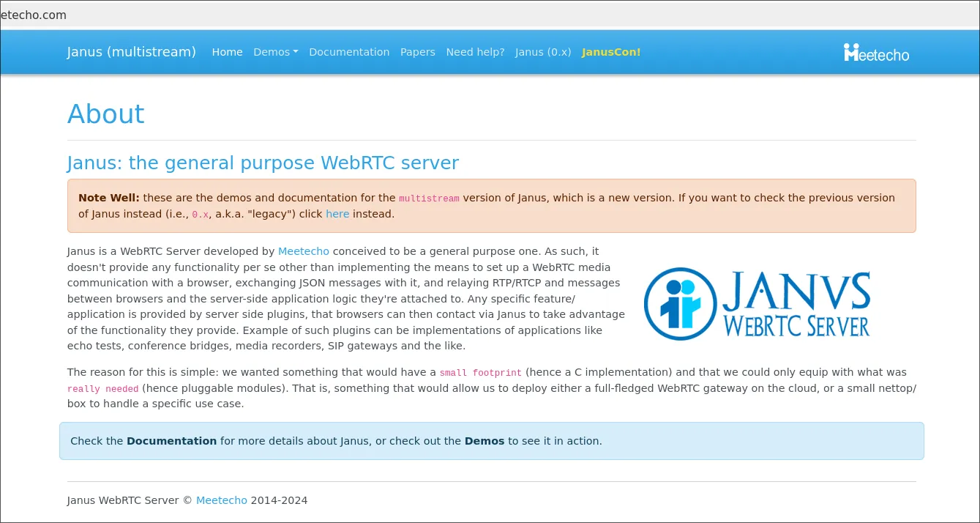This screenshot has width=980, height=523.
Task: Click the Meetecho link in the intro paragraph
Action: [x=303, y=251]
